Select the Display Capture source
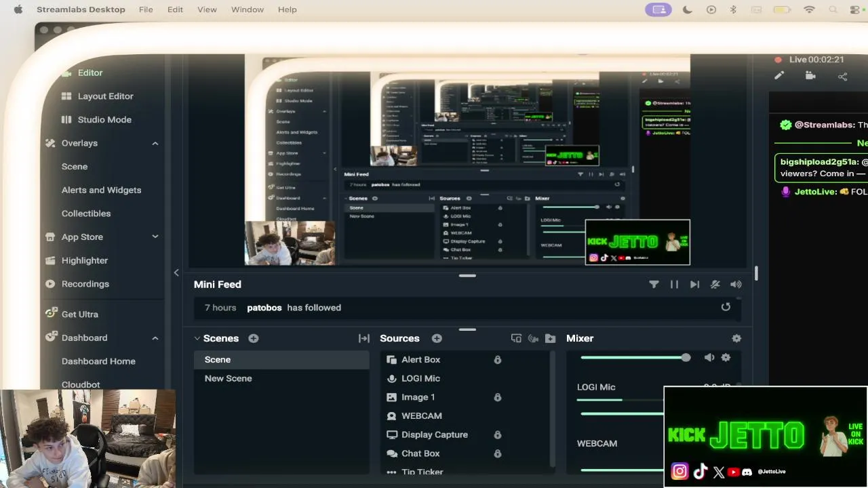Screen dimensions: 868x488 (x=434, y=434)
